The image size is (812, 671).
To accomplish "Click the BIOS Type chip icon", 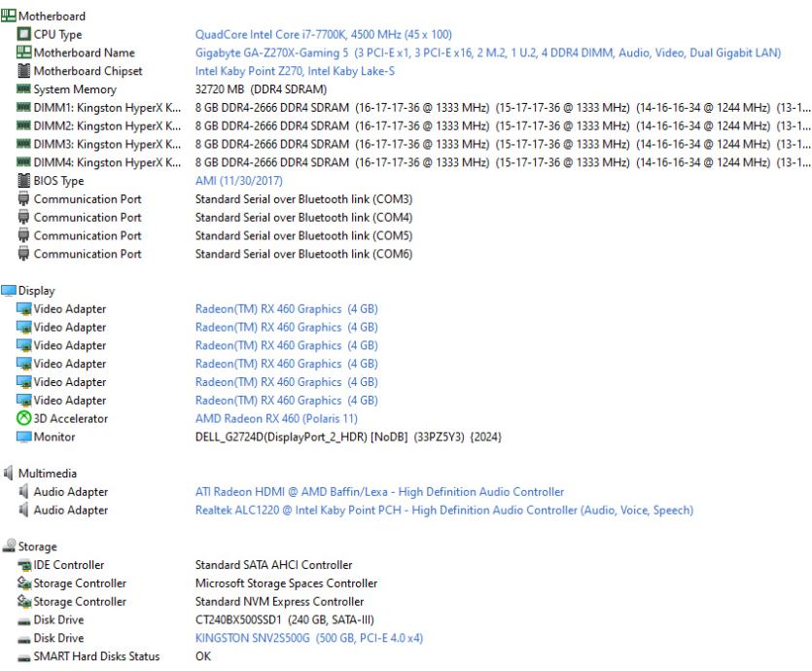I will [23, 180].
